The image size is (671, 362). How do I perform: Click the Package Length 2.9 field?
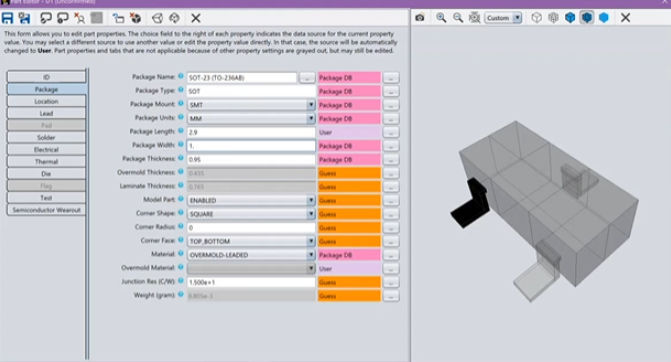tap(251, 132)
